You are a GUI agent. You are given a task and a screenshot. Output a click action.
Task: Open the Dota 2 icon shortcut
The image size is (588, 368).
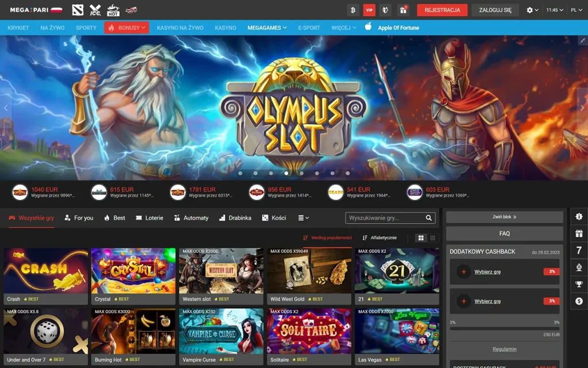point(78,10)
